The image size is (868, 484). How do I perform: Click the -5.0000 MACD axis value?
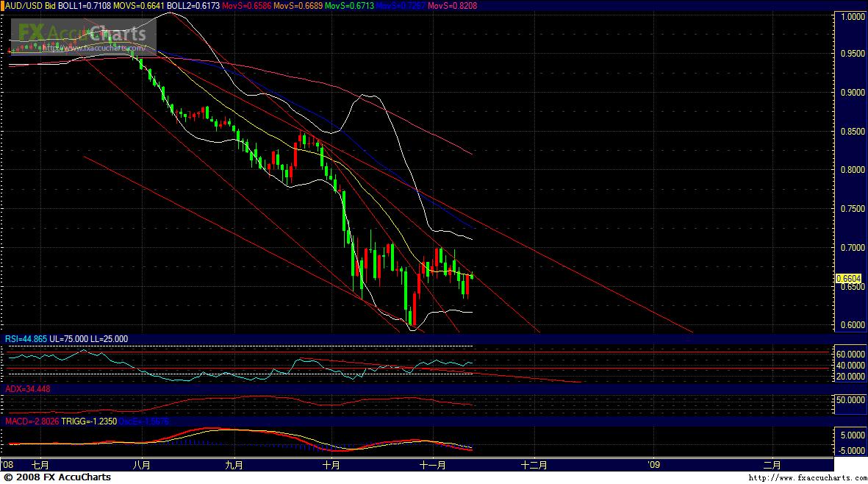(851, 450)
